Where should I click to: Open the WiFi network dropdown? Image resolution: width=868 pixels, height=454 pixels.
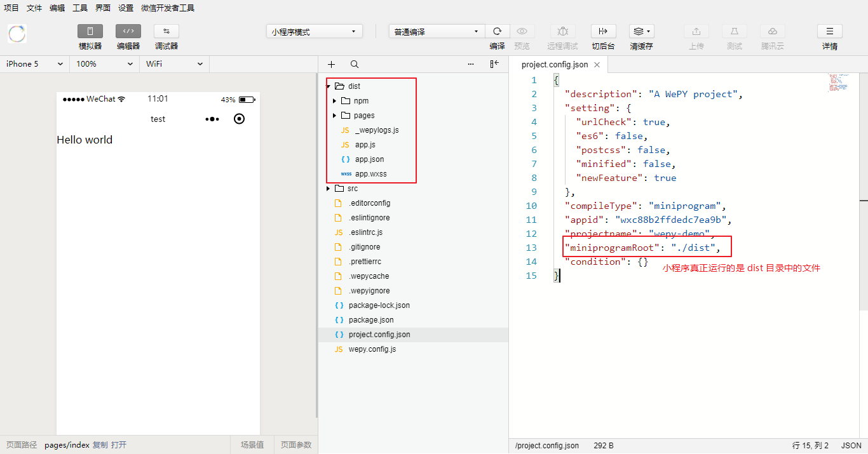pyautogui.click(x=174, y=64)
